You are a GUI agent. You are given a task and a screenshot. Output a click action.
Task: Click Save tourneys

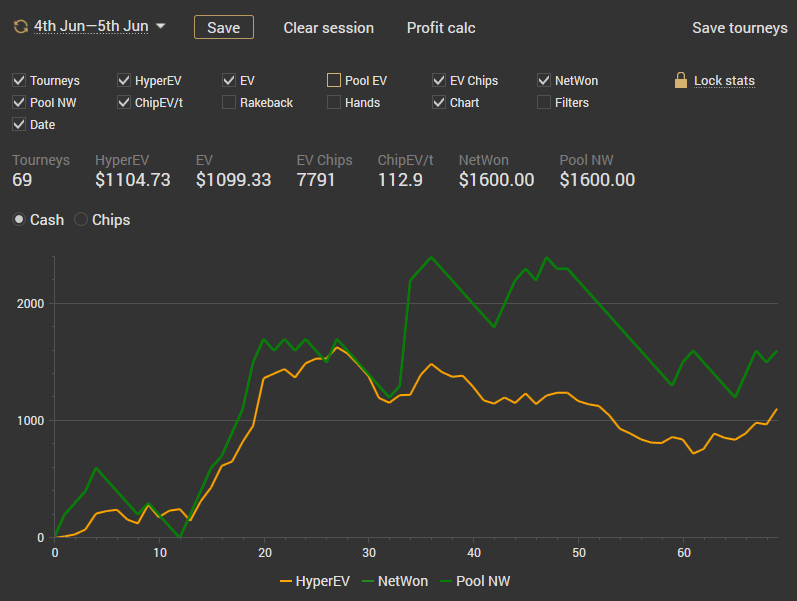[x=740, y=27]
